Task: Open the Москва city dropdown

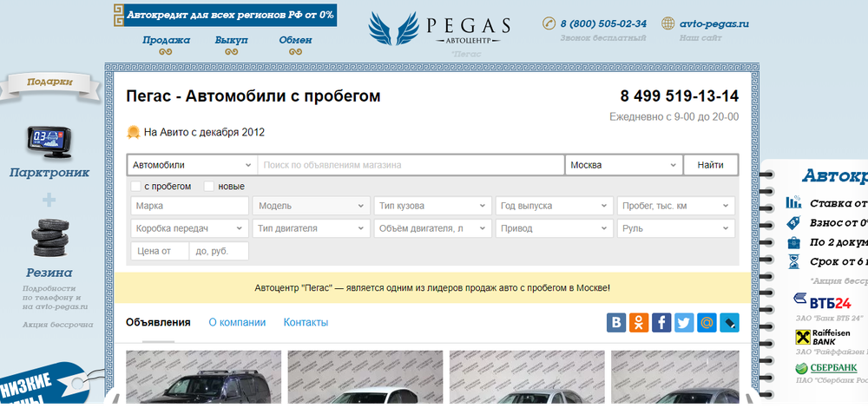Action: point(624,165)
